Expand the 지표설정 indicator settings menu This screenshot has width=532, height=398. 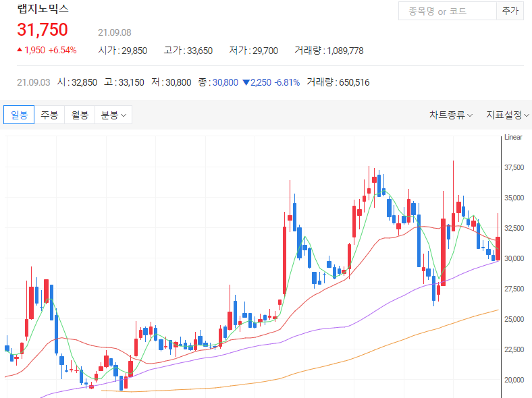(508, 115)
